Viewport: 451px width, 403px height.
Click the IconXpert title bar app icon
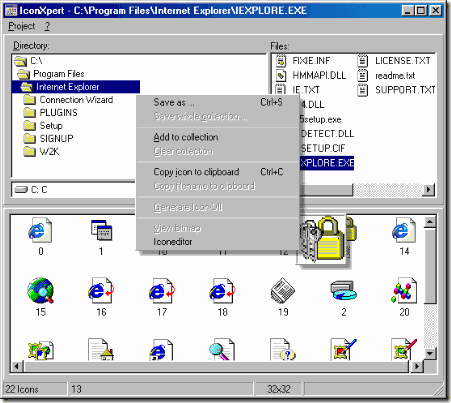point(11,11)
